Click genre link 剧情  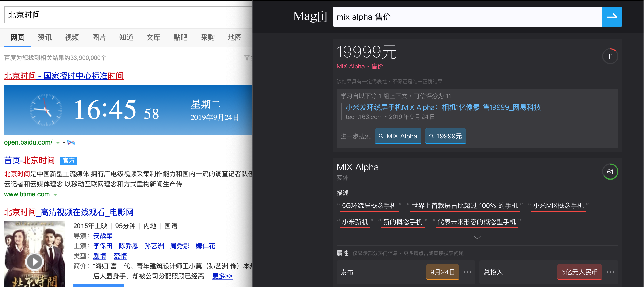tap(100, 256)
